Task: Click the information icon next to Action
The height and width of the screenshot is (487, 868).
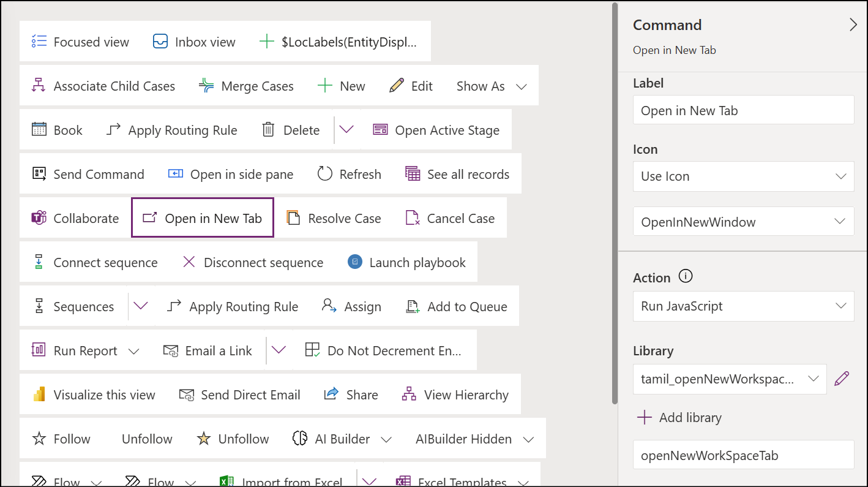Action: (686, 277)
